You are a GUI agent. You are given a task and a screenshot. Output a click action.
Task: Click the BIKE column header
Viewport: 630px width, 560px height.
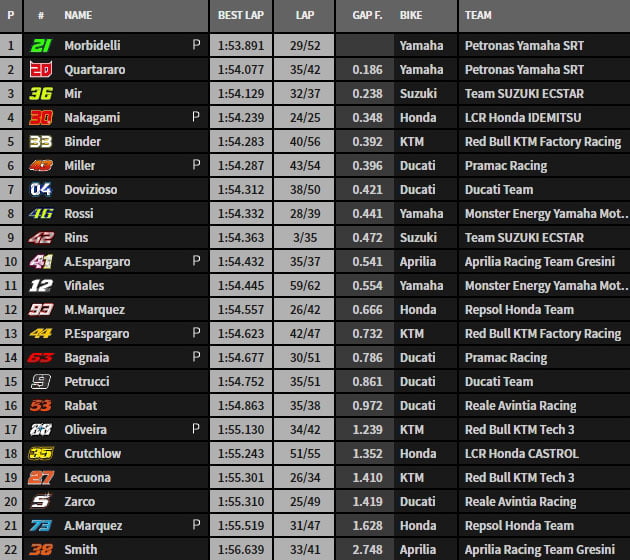(410, 16)
